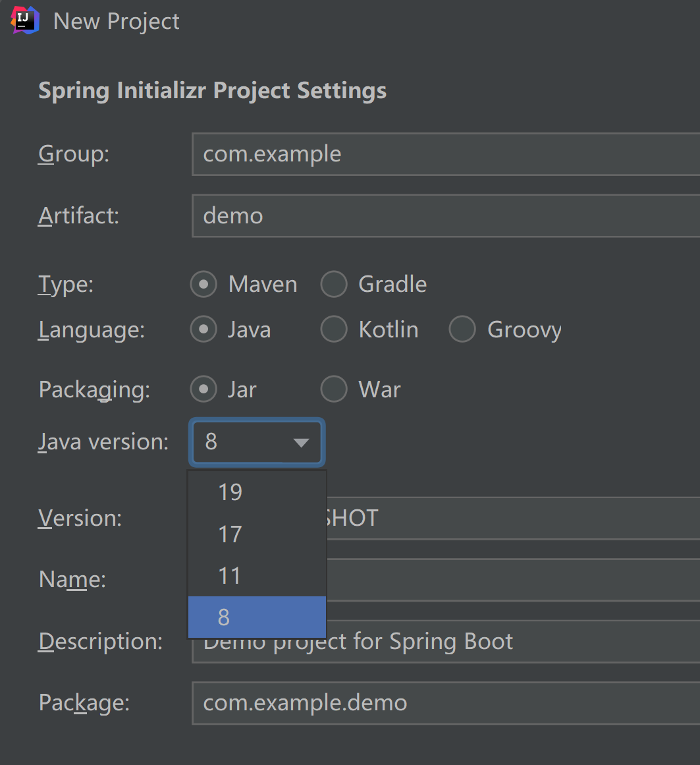Select Java version 17 from dropdown

tap(256, 534)
